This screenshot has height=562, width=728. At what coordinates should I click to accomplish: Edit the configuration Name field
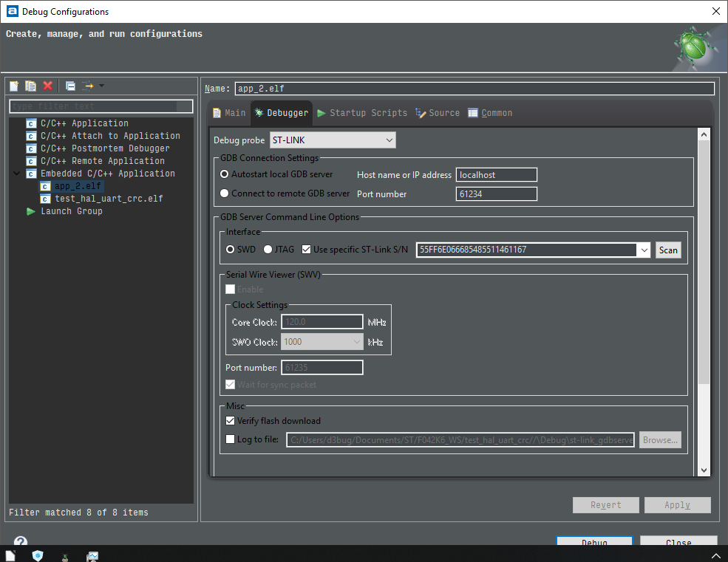click(x=474, y=89)
